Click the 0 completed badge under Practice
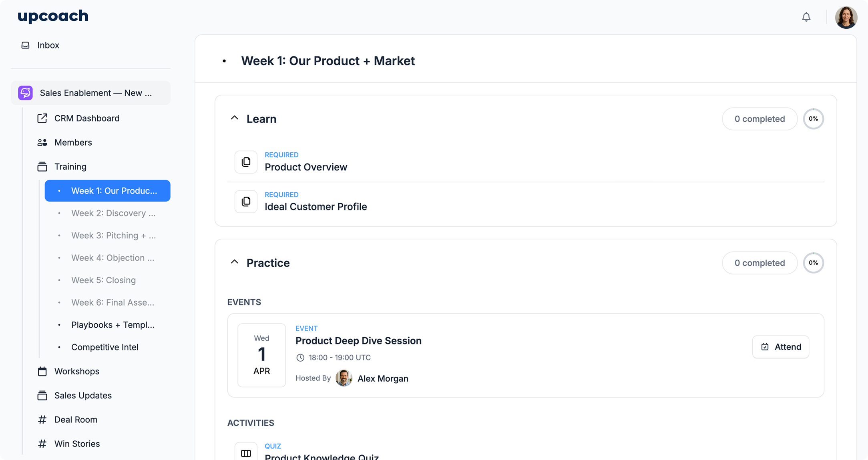Viewport: 868px width, 460px height. (759, 263)
